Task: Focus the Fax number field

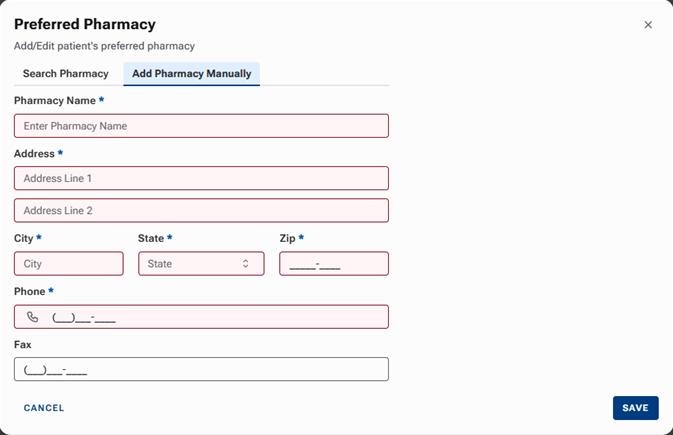Action: [201, 370]
